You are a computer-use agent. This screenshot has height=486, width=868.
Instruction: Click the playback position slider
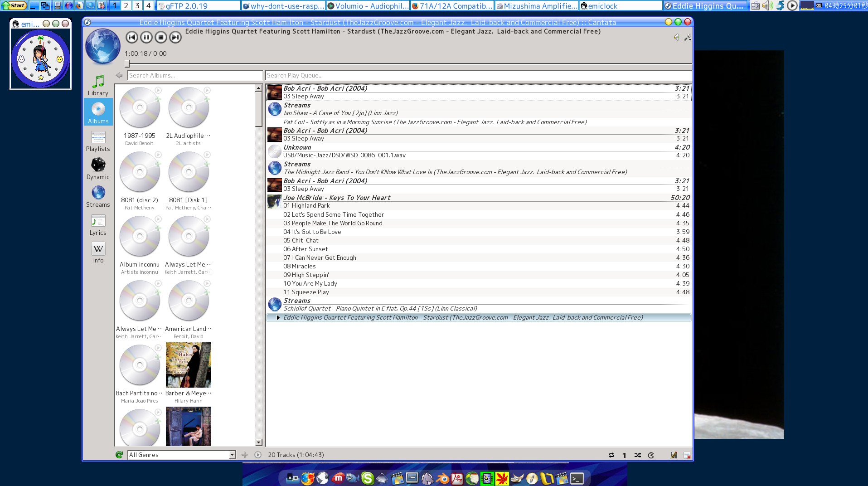pos(408,64)
